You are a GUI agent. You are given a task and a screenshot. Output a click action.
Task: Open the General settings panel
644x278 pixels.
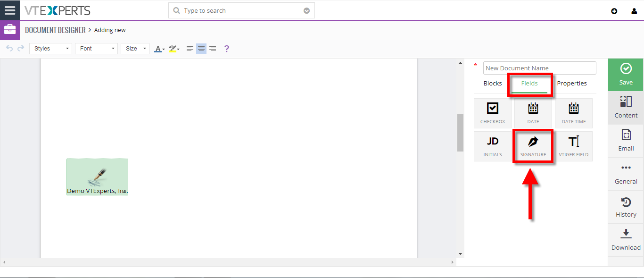(626, 174)
